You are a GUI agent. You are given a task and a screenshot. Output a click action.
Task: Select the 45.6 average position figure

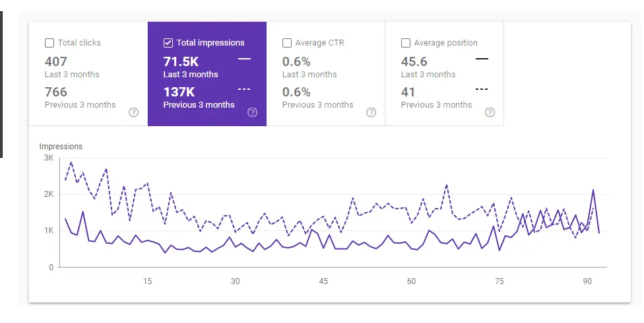(414, 61)
